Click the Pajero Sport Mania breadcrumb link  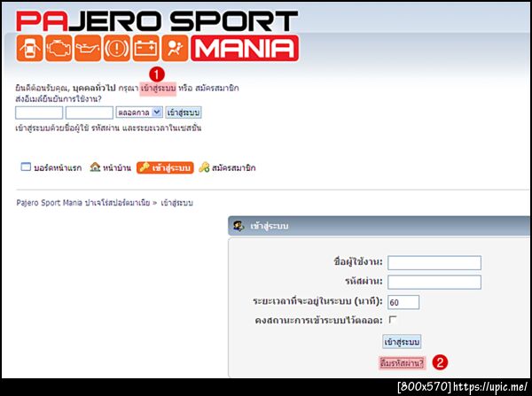pos(83,203)
